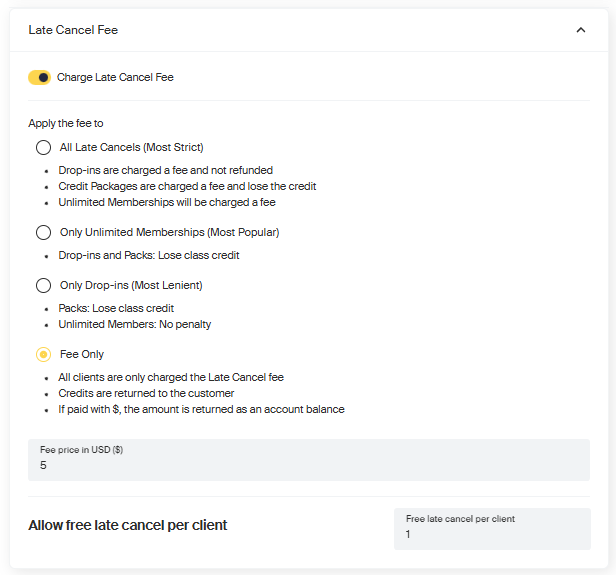Select All Late Cancels (Most Strict) radio

pyautogui.click(x=43, y=148)
